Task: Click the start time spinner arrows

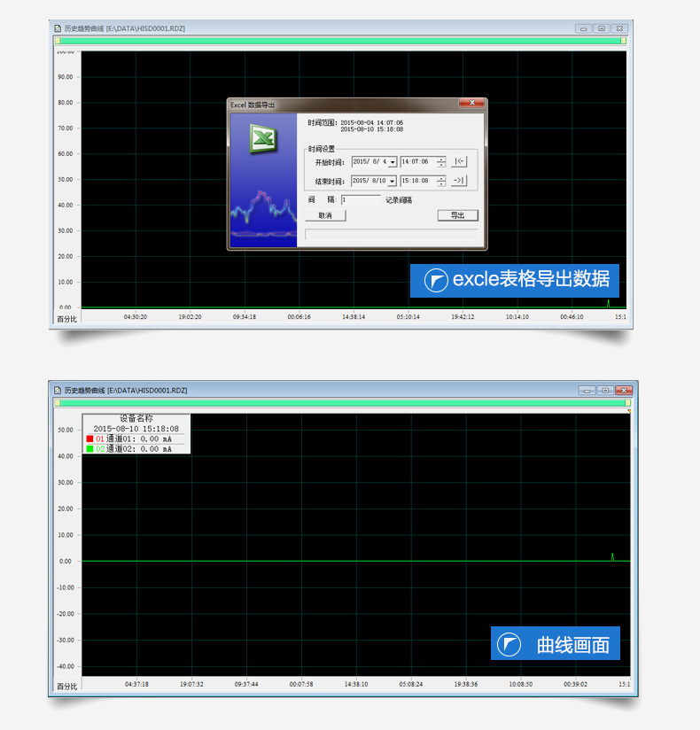Action: [441, 162]
